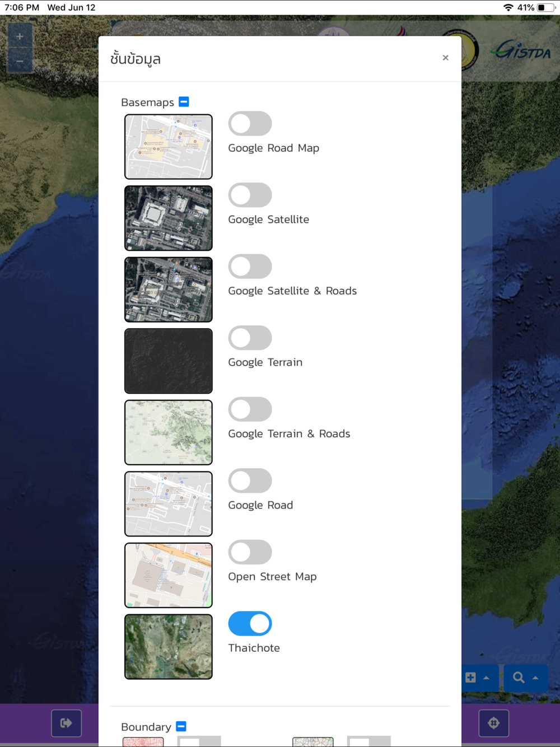Click the ชั้นข้อมูล dialog title
Image resolution: width=560 pixels, height=747 pixels.
[136, 58]
